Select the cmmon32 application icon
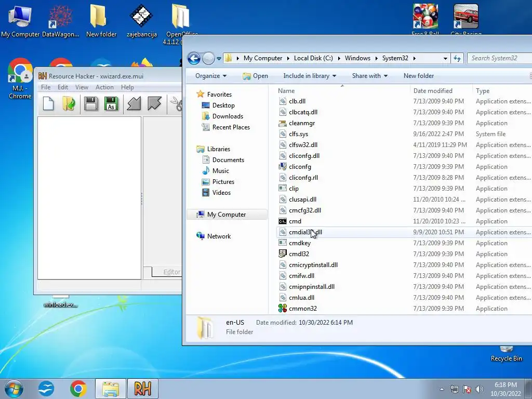The width and height of the screenshot is (532, 399). coord(282,309)
